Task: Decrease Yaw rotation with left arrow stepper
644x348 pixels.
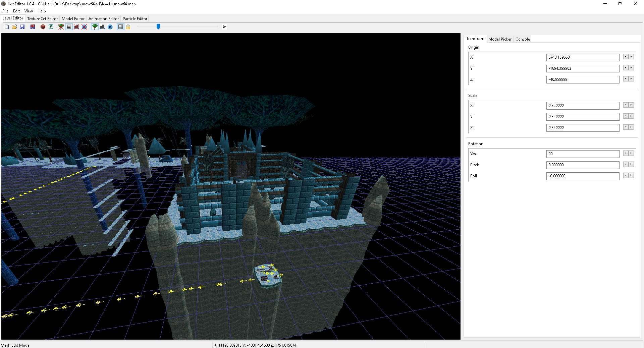Action: point(626,154)
